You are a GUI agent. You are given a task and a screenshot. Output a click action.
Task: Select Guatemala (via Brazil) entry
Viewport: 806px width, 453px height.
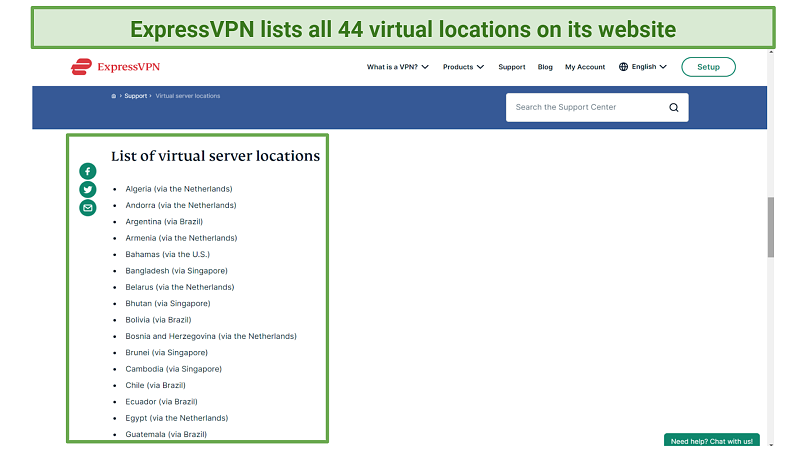(x=166, y=434)
